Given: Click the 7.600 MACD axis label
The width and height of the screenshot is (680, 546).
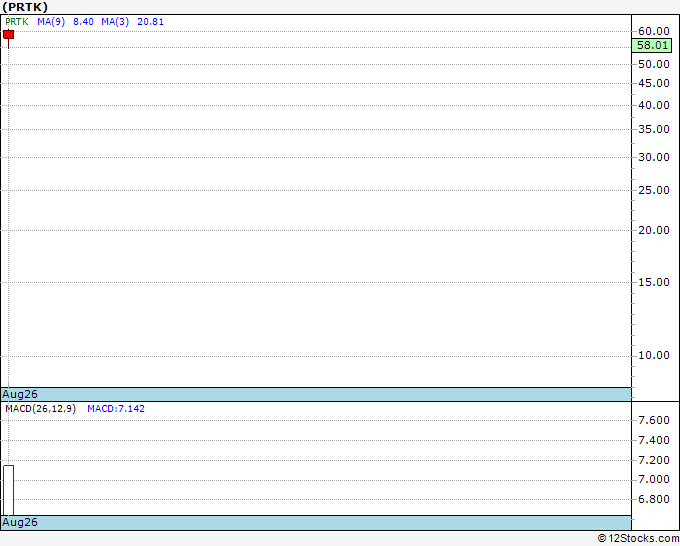Looking at the screenshot, I should pyautogui.click(x=654, y=420).
